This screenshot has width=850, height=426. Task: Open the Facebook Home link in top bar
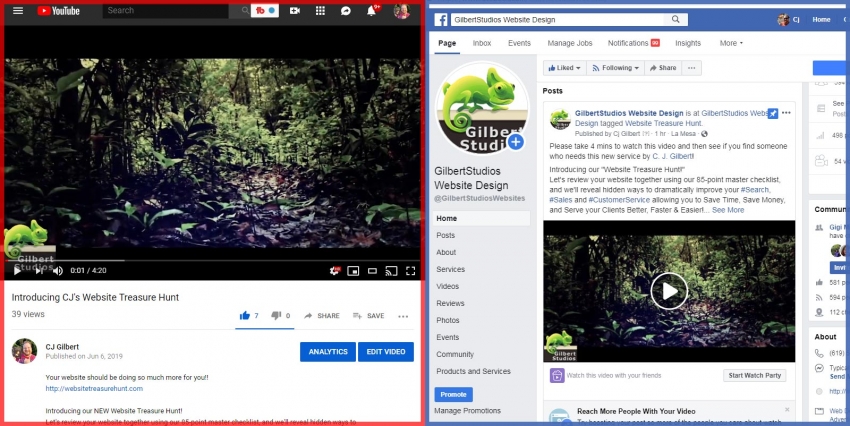(821, 20)
